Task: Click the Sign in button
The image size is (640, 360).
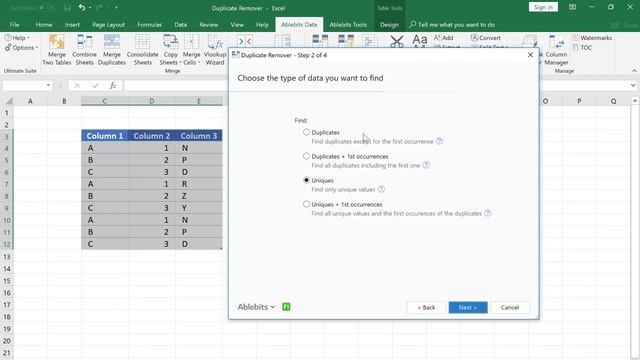Action: point(543,7)
